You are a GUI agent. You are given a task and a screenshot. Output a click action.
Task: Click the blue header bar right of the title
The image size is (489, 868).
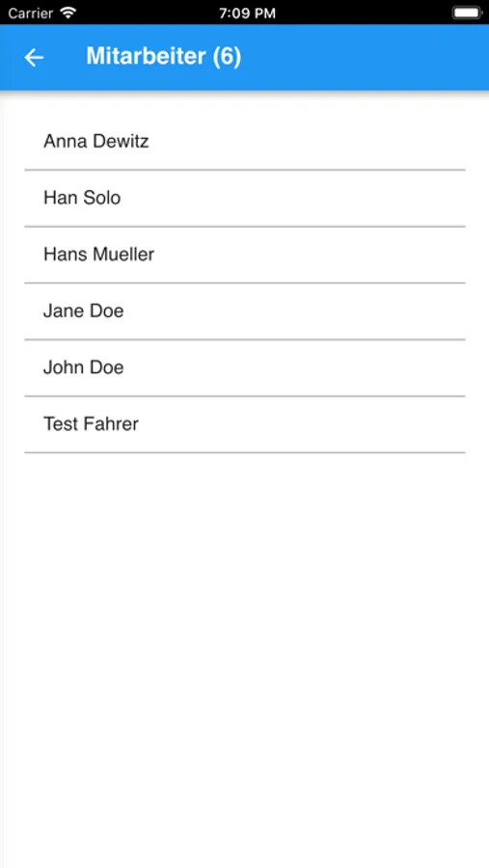click(x=366, y=57)
